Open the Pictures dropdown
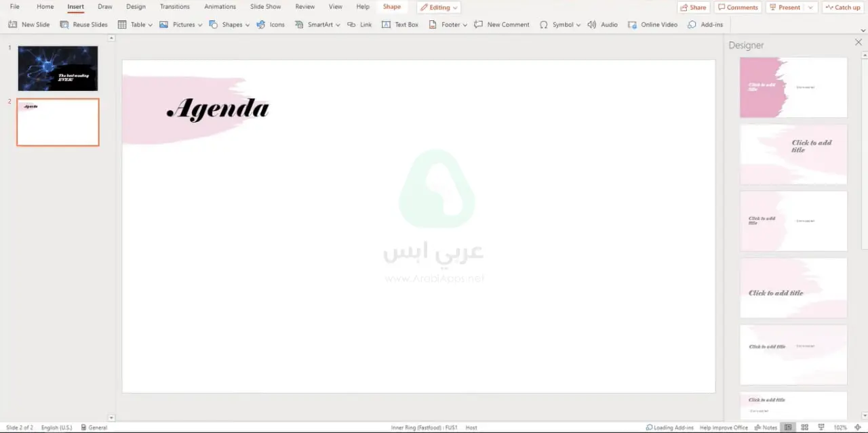The image size is (868, 433). (x=200, y=24)
